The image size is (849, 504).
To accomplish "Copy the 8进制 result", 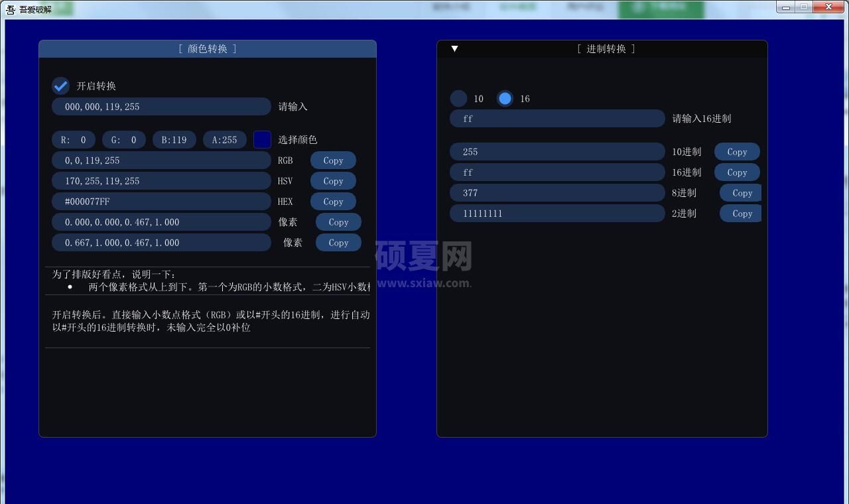I will (x=741, y=193).
